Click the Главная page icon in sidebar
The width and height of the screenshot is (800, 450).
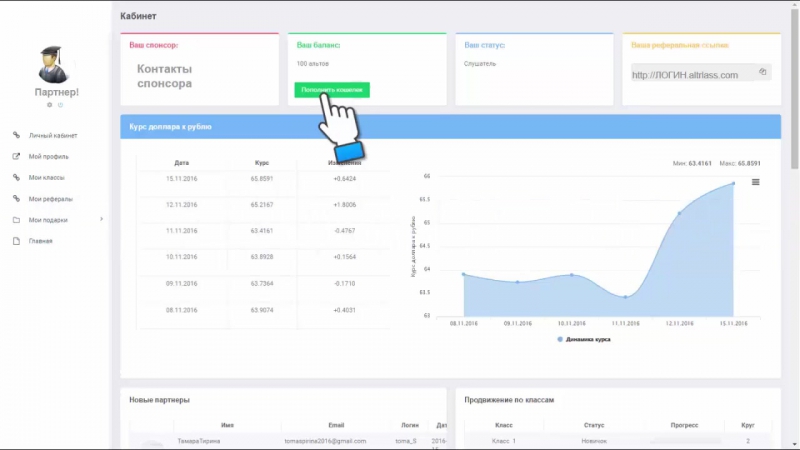pyautogui.click(x=16, y=241)
